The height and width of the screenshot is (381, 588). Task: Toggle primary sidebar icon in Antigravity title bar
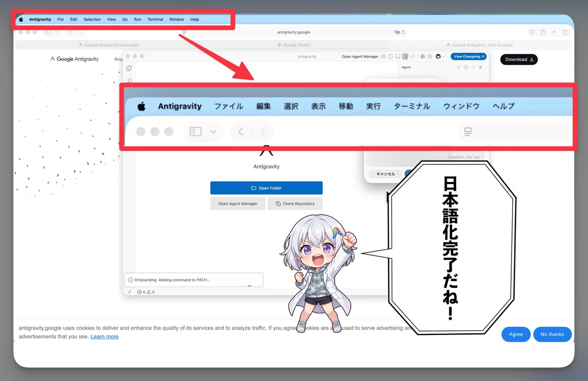391,57
